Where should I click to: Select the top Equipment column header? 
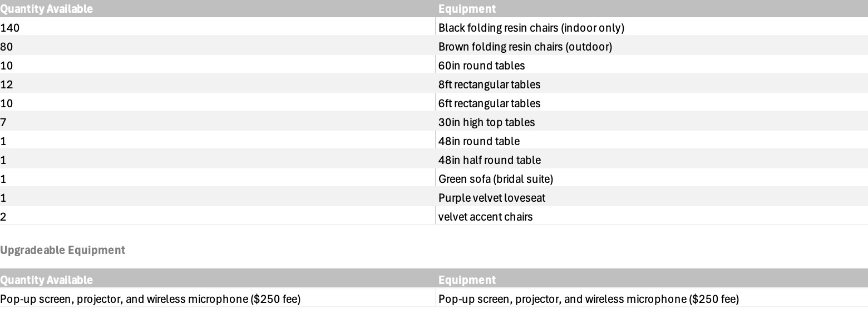point(467,9)
